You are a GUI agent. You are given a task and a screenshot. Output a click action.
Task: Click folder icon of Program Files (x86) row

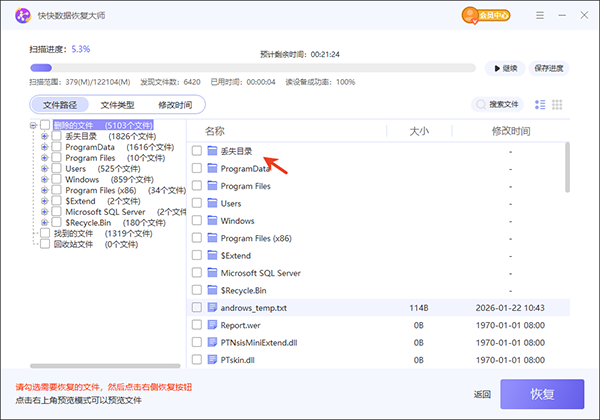(x=212, y=238)
